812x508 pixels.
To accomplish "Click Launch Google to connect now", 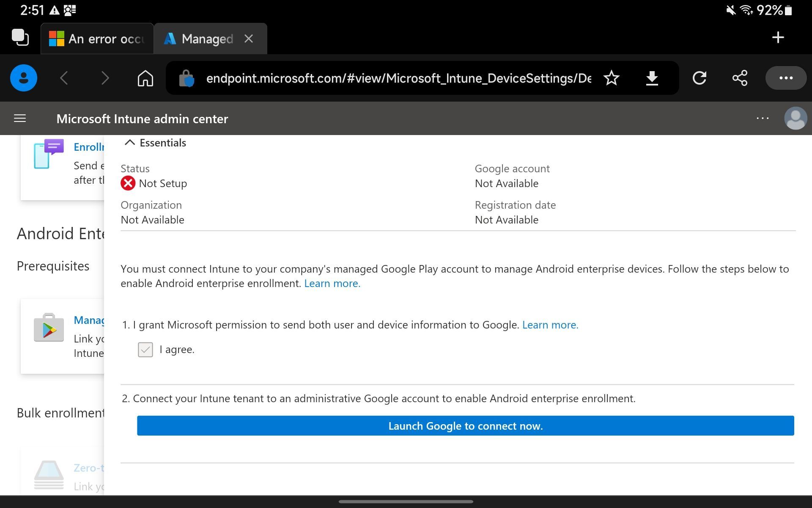I will (x=465, y=425).
